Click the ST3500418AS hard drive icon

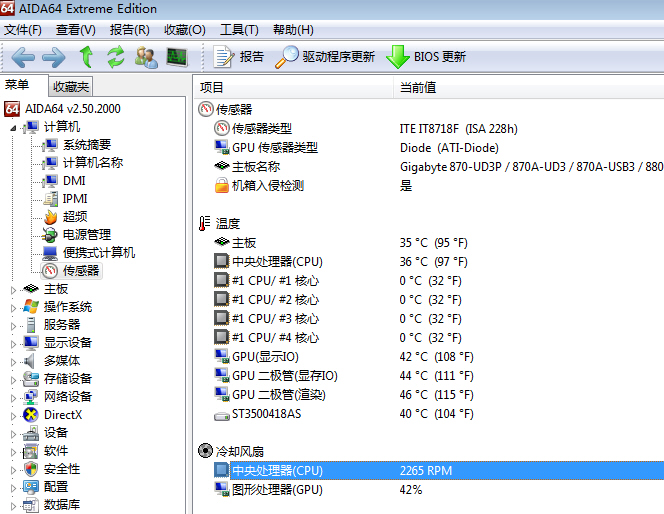(x=221, y=415)
